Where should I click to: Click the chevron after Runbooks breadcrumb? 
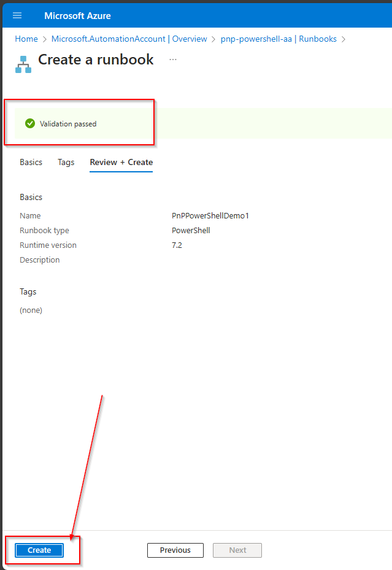(344, 39)
